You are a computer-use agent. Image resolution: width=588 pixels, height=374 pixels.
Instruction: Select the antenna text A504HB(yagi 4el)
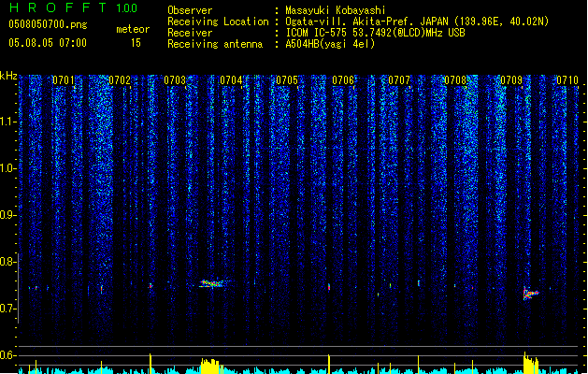tap(330, 44)
